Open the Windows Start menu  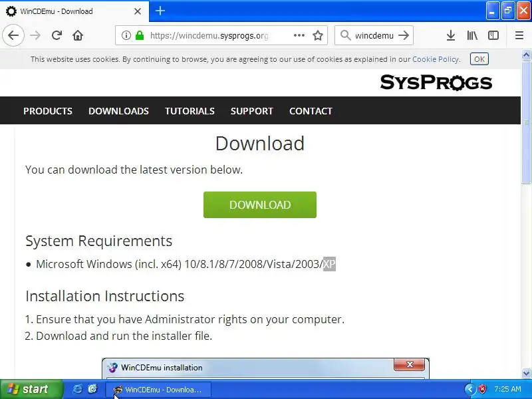pyautogui.click(x=31, y=389)
